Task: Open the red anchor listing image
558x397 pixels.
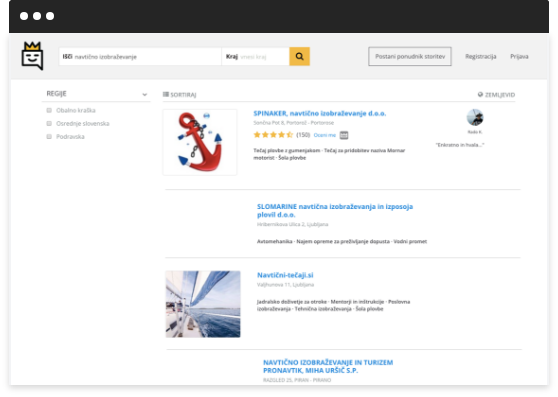Action: tap(200, 142)
